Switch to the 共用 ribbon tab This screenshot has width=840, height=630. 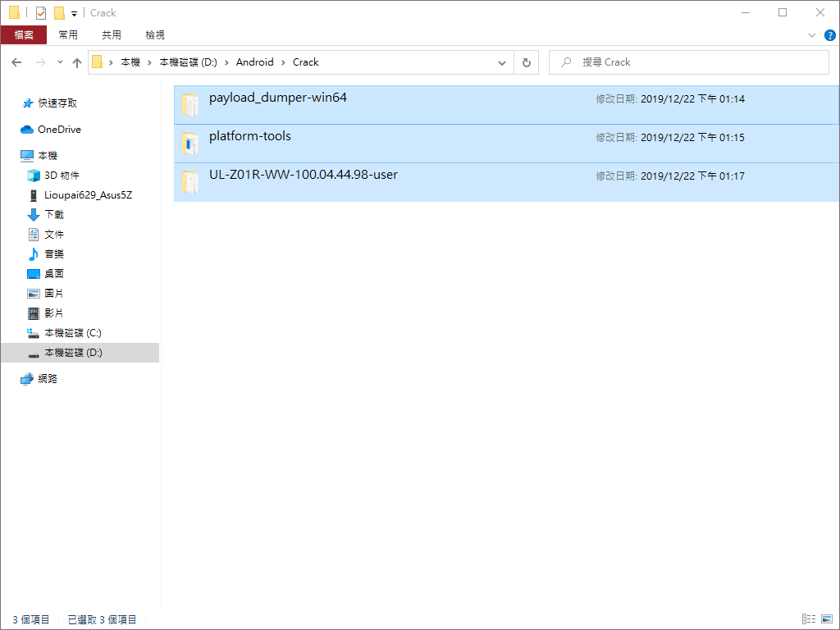click(112, 34)
